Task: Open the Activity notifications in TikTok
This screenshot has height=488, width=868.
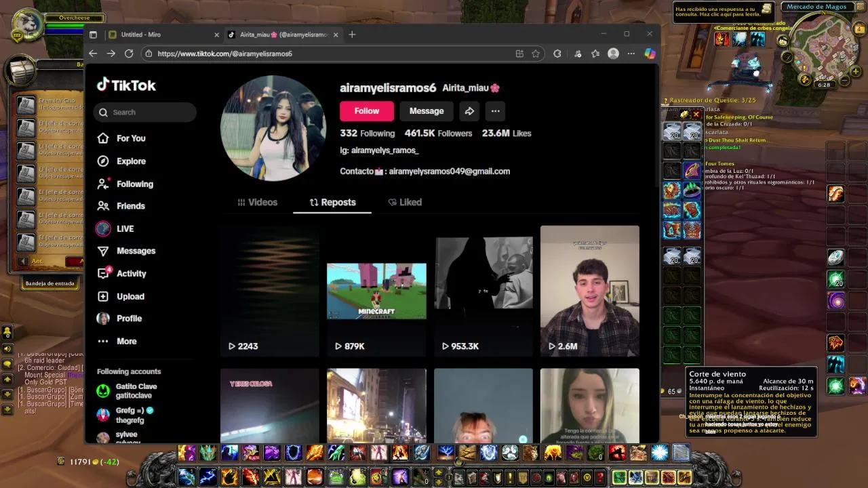Action: [123, 274]
